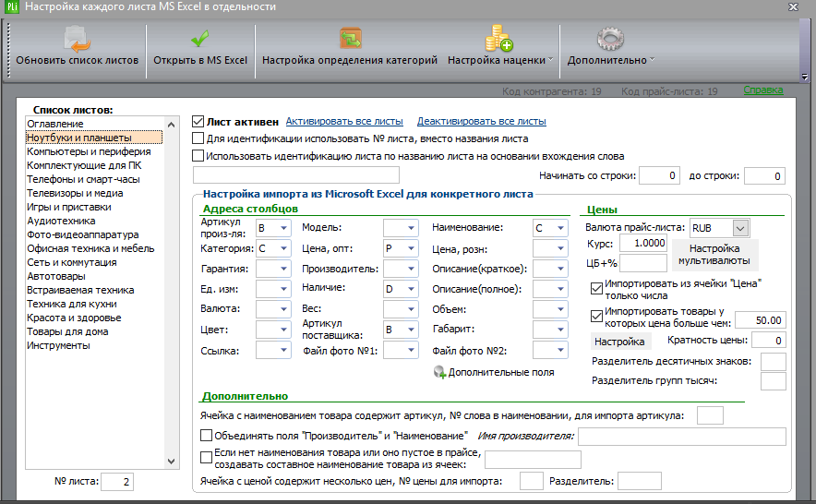Open the Дополнительно gear icon menu
This screenshot has width=816, height=504.
click(610, 39)
